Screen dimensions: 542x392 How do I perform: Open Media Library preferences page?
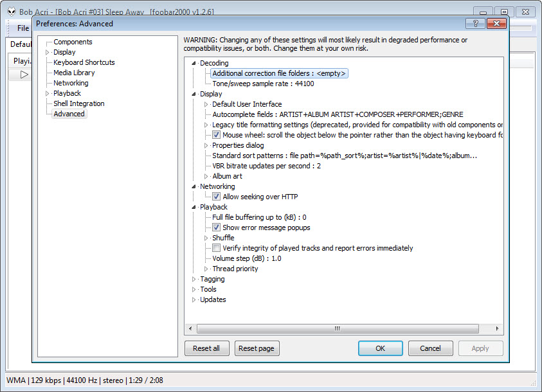pyautogui.click(x=74, y=73)
